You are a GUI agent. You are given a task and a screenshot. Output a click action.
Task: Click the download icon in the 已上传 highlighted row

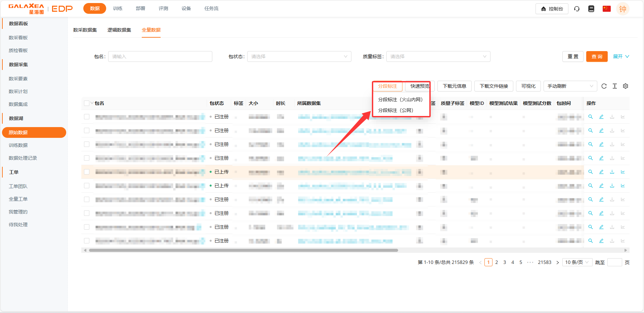(x=612, y=172)
